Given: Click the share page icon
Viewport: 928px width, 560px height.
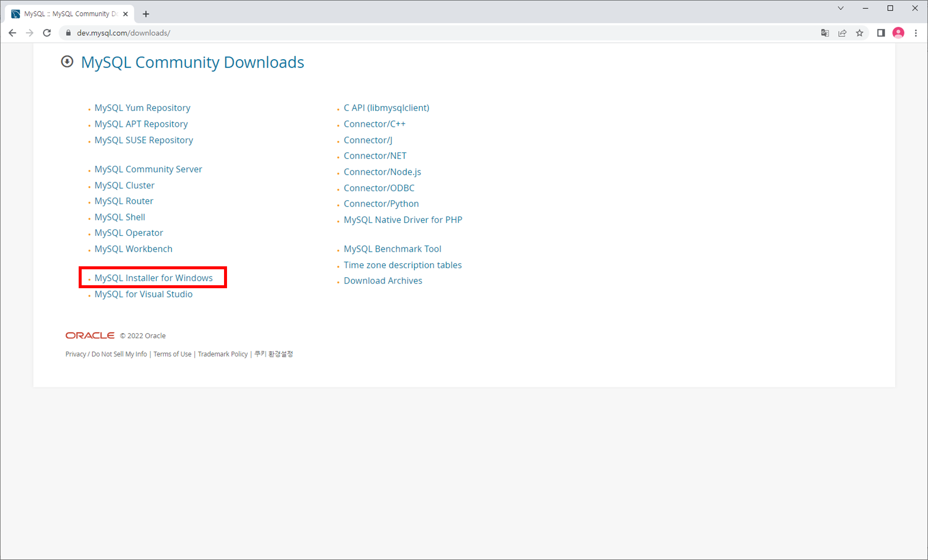Looking at the screenshot, I should [x=842, y=33].
